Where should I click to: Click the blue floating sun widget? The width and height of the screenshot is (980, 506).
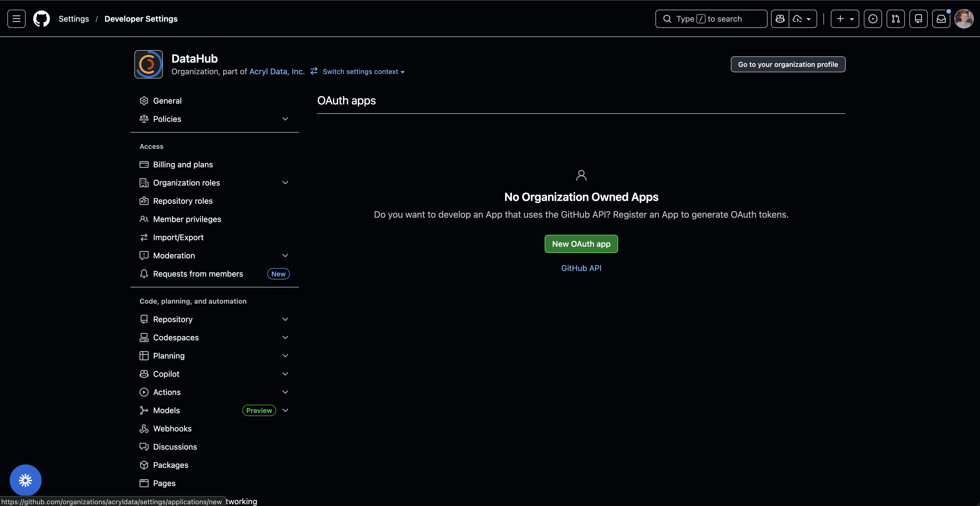click(x=26, y=480)
